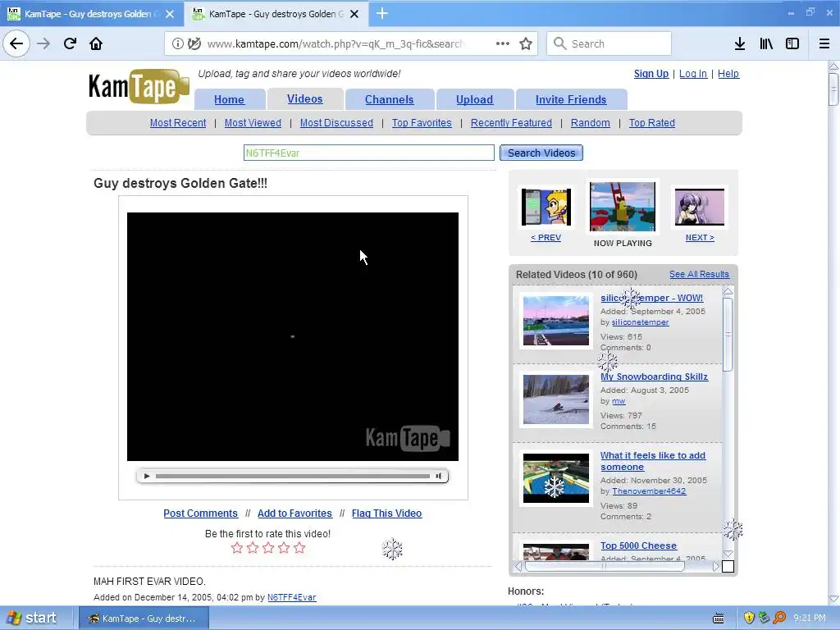Open the Home navigation tab
This screenshot has width=840, height=630.
pos(230,99)
